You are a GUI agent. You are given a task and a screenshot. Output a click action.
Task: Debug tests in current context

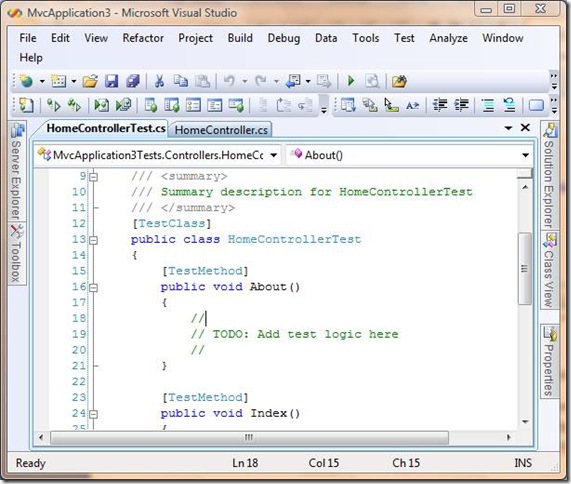pos(102,106)
